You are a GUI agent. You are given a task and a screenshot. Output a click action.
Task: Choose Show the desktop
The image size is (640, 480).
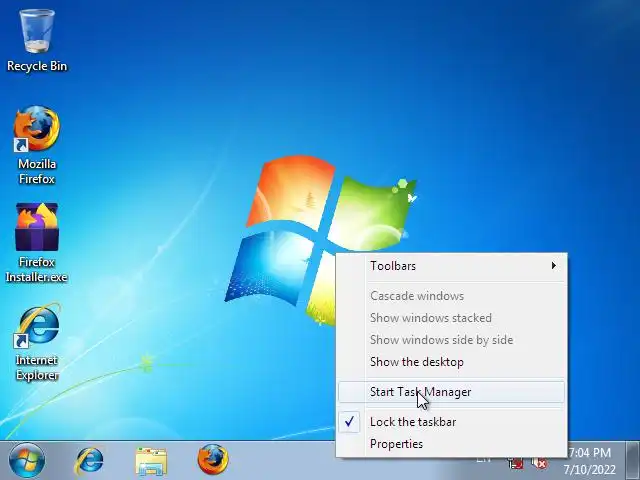[x=451, y=362]
